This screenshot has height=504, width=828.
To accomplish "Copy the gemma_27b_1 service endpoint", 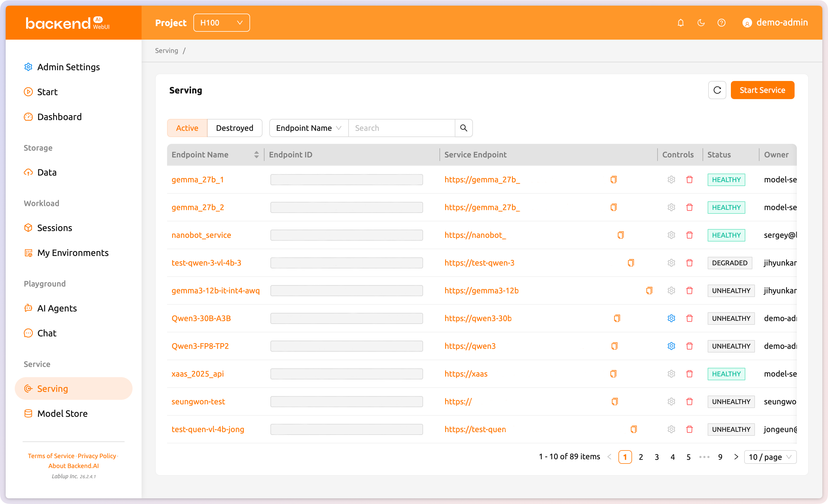I will (614, 180).
